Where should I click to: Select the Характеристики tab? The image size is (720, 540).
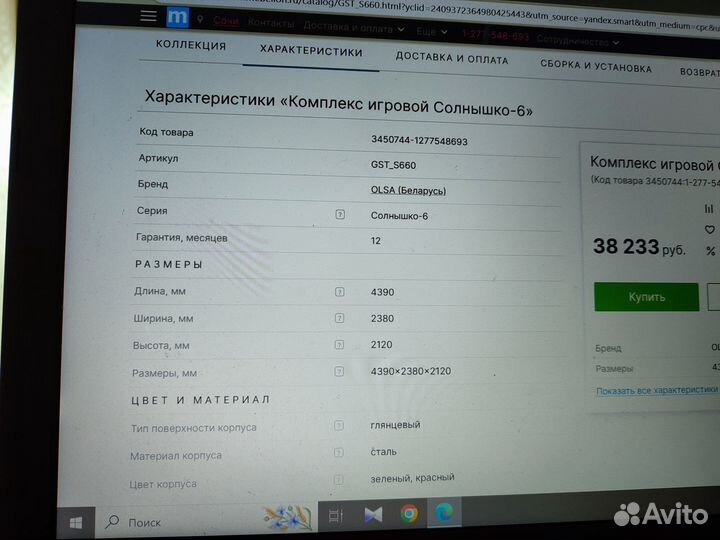311,51
